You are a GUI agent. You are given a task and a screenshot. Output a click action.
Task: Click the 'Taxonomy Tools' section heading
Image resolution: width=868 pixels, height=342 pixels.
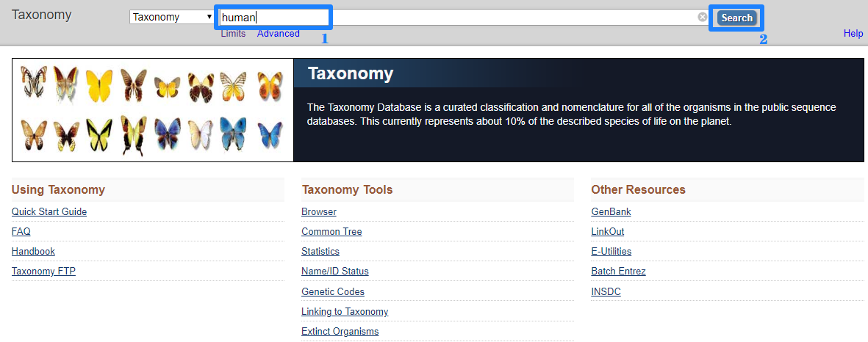pos(347,190)
